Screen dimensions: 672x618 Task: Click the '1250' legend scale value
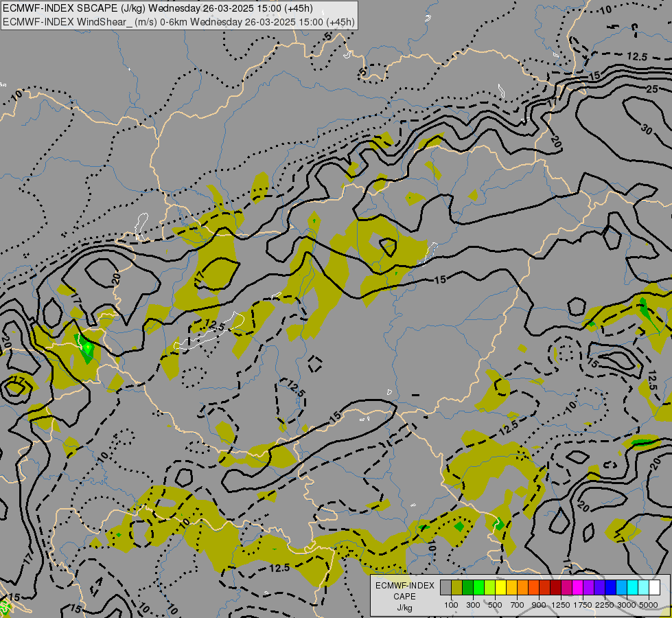click(x=561, y=605)
